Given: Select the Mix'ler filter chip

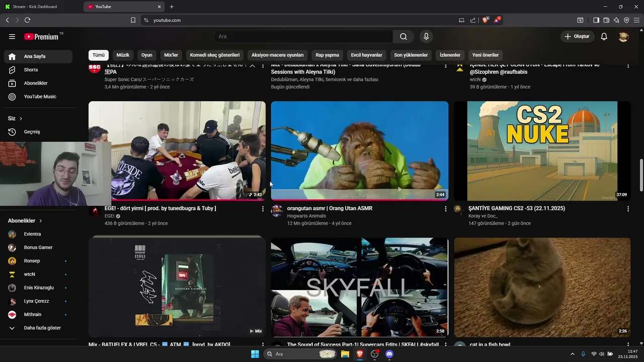Looking at the screenshot, I should [171, 55].
